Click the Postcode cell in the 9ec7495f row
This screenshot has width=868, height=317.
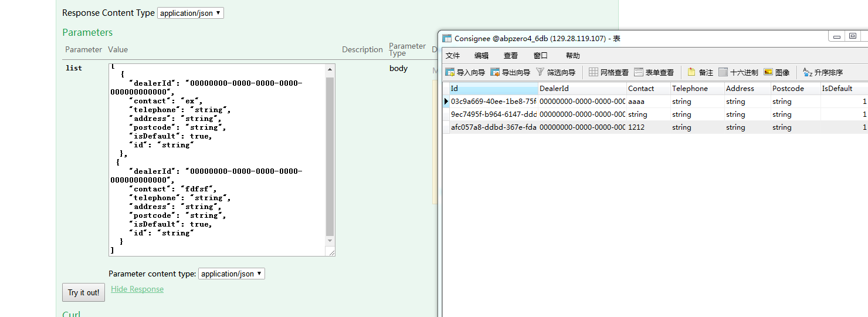[x=795, y=114]
